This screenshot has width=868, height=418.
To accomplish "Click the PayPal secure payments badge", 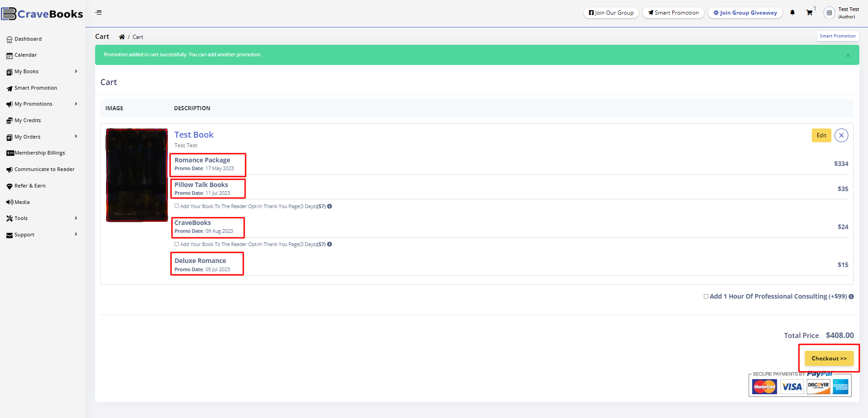I will tap(800, 383).
